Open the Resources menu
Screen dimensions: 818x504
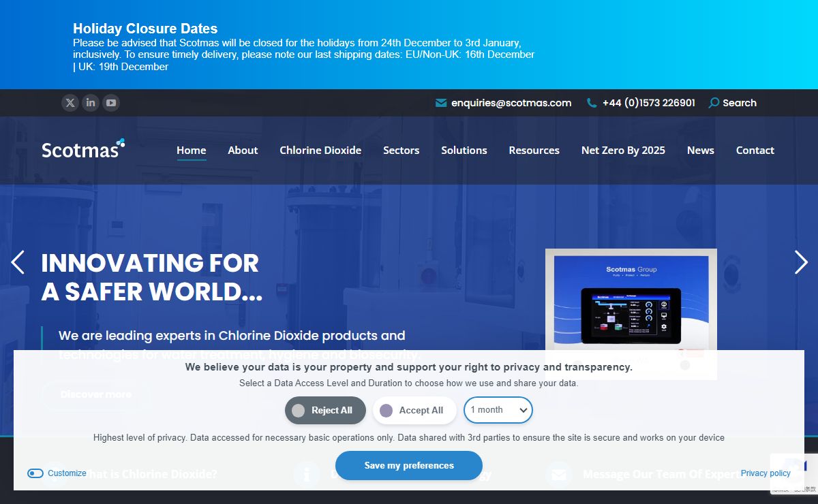[534, 151]
